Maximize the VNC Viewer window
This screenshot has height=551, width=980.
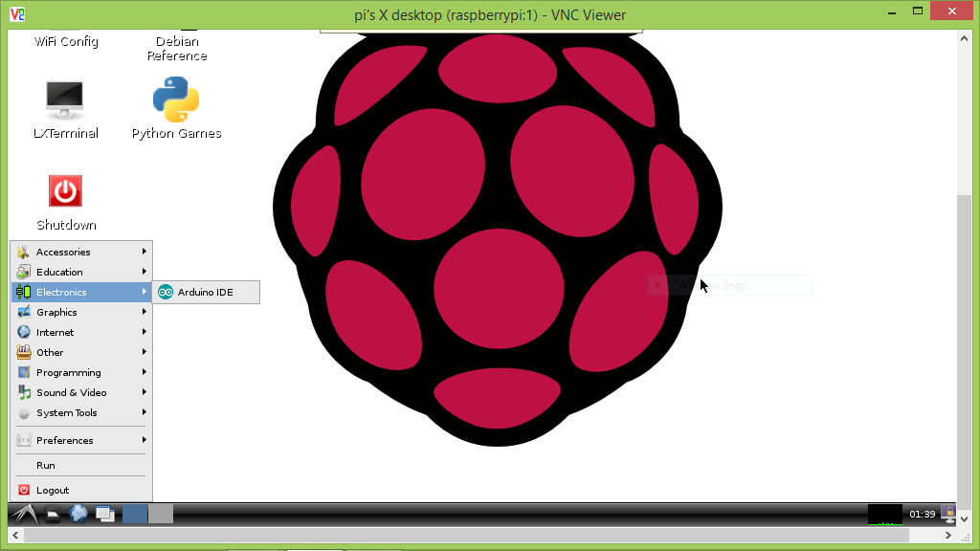click(918, 11)
